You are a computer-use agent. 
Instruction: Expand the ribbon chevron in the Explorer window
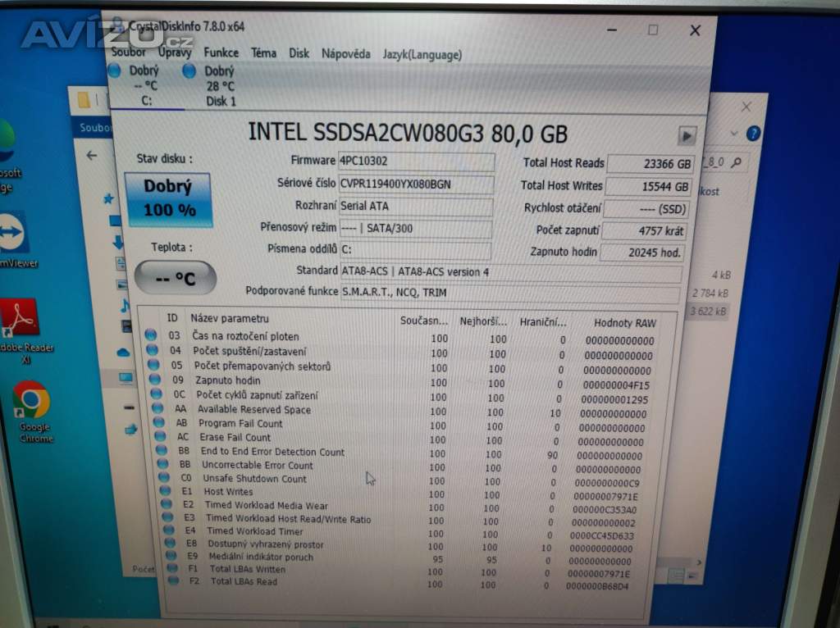click(734, 134)
